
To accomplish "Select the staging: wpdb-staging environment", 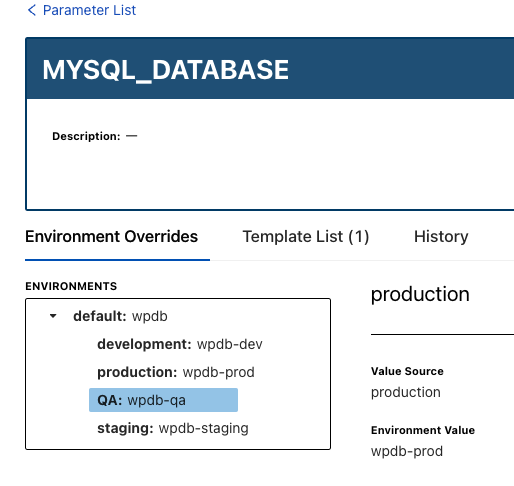I will [173, 428].
